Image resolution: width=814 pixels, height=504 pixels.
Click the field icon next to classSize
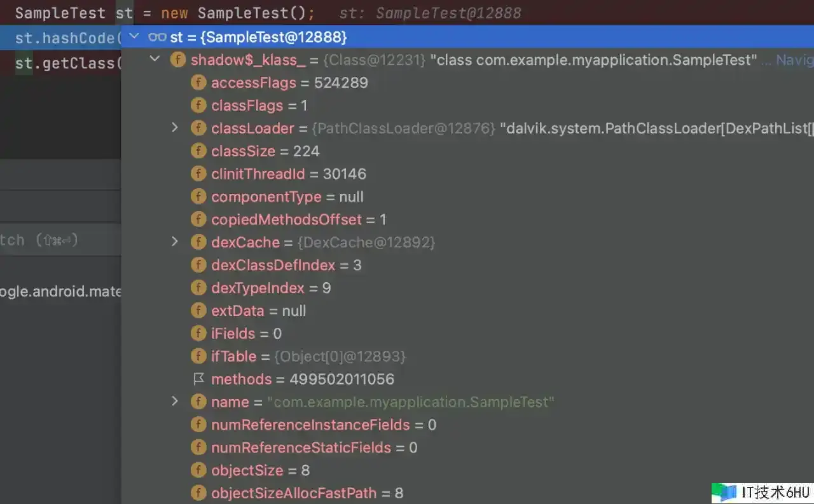pyautogui.click(x=199, y=151)
